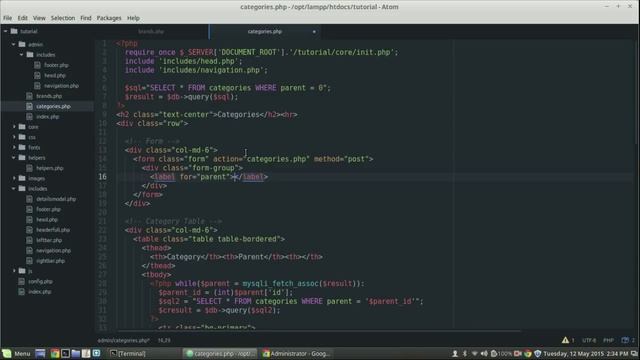Click the modified dot on categories.php tab

[x=314, y=31]
